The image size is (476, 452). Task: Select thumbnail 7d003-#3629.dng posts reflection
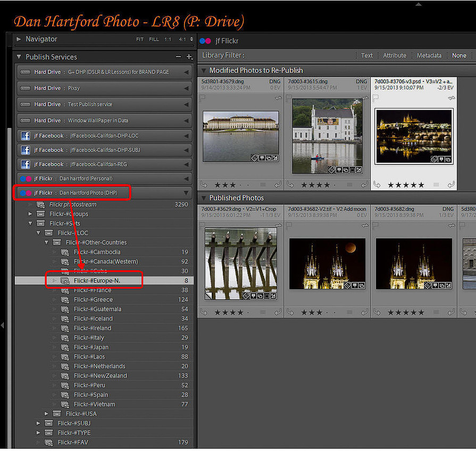[241, 264]
